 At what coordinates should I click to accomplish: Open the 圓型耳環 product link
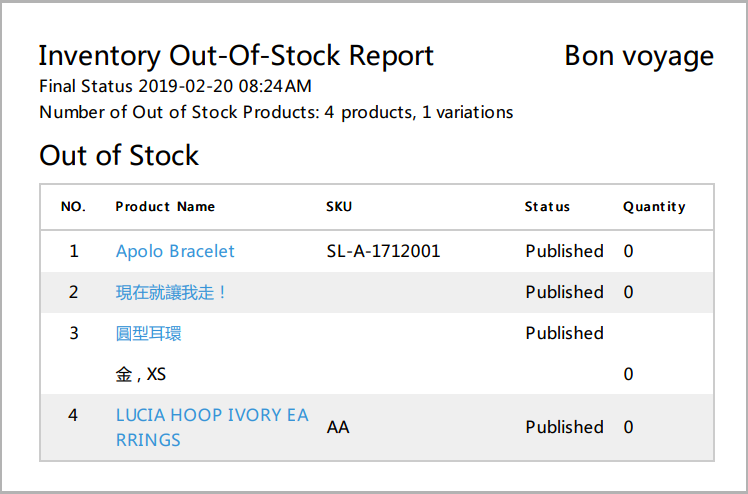(x=148, y=333)
